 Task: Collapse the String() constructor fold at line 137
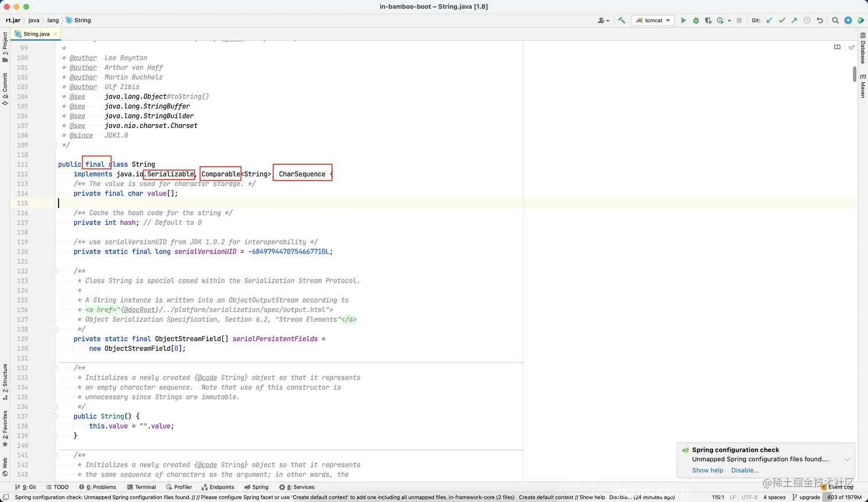point(55,416)
